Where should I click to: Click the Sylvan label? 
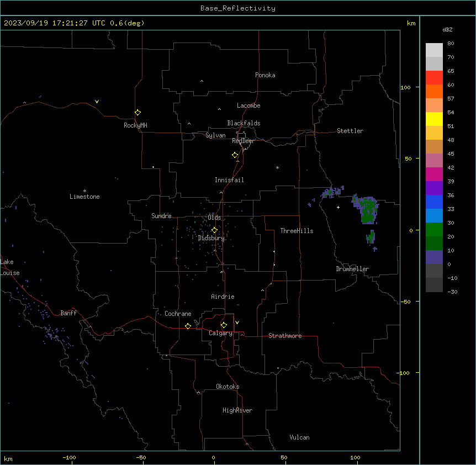215,135
